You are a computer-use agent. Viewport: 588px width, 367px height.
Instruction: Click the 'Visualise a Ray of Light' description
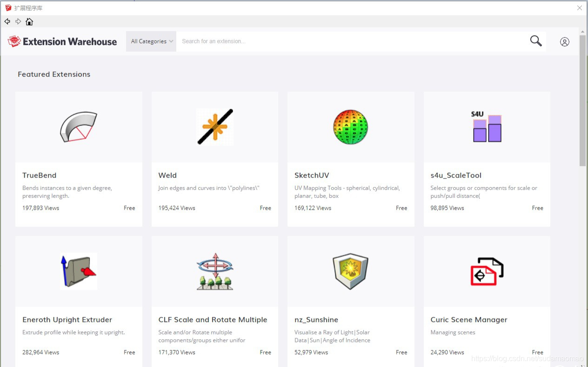[333, 336]
